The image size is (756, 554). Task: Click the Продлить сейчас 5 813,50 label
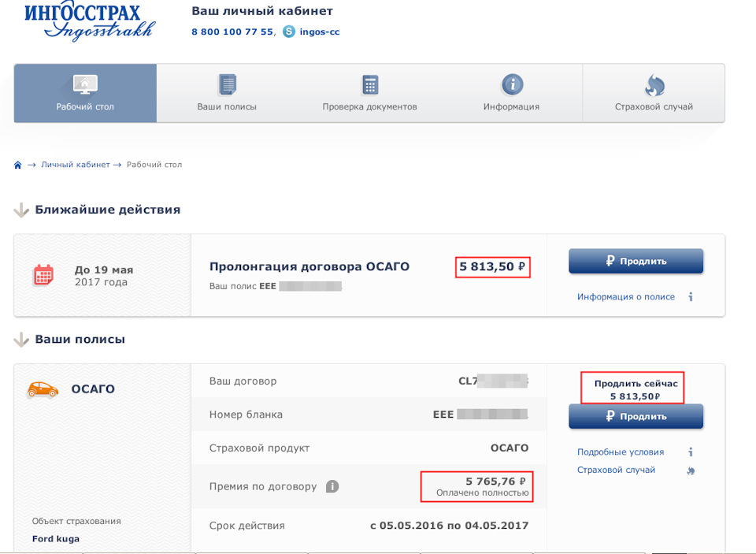pos(636,389)
